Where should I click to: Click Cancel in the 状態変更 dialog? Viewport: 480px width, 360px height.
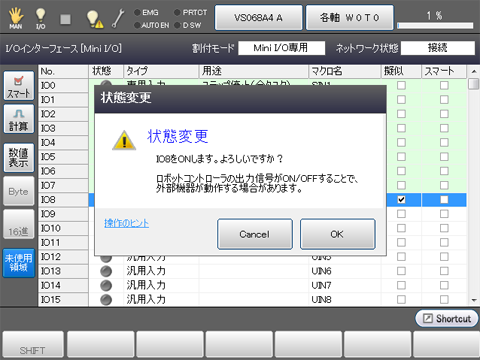click(255, 234)
